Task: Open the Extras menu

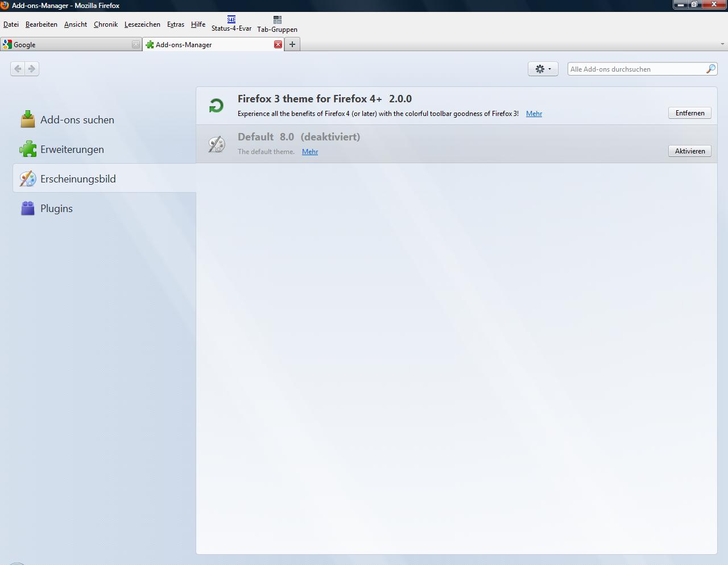Action: click(x=176, y=24)
